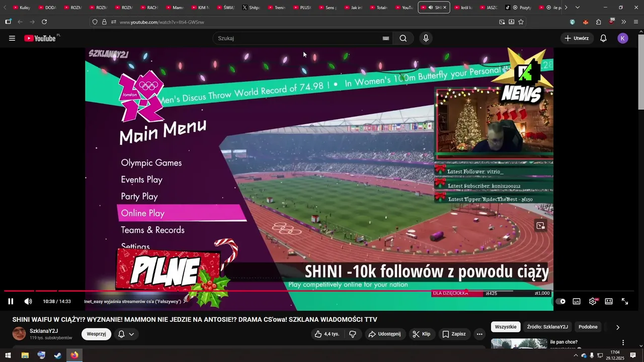Dislike the video
The image size is (644, 362).
pos(353,334)
